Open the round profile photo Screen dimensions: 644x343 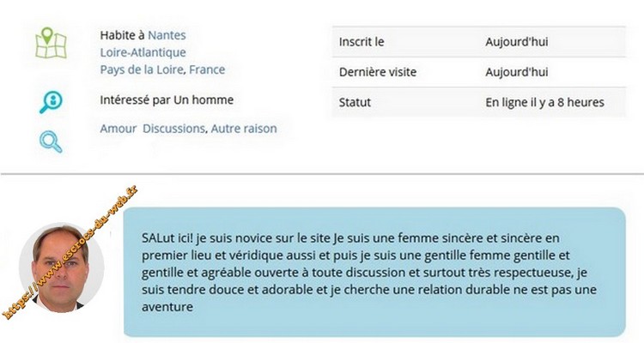pos(61,267)
